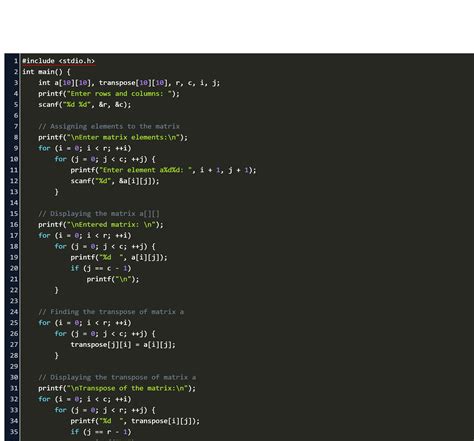The width and height of the screenshot is (474, 441).
Task: Click the closing brace on line 22
Action: tap(56, 290)
